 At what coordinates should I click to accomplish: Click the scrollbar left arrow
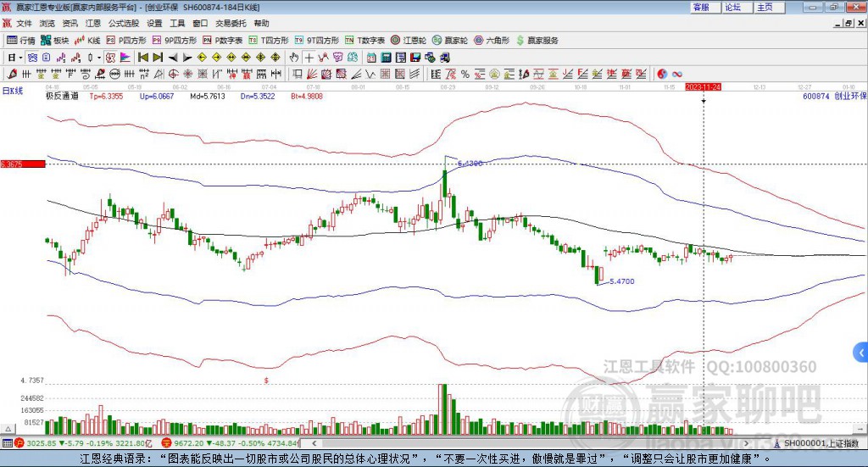(314, 443)
